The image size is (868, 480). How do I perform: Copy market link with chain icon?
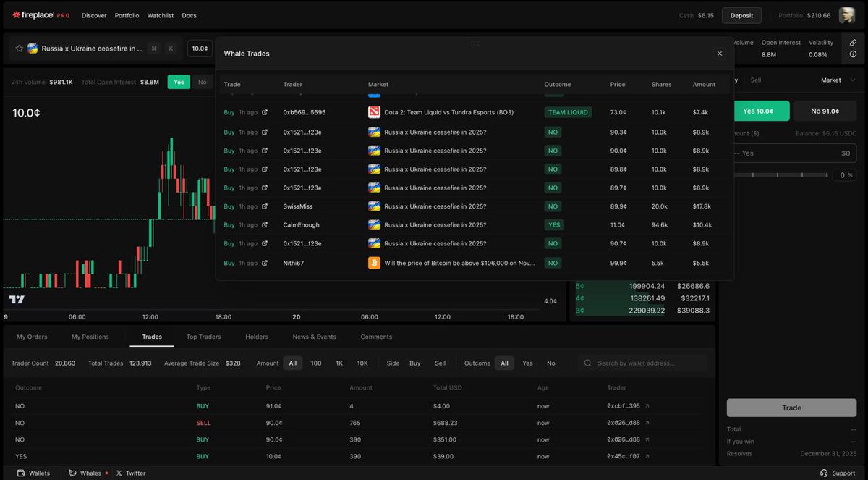click(x=853, y=43)
